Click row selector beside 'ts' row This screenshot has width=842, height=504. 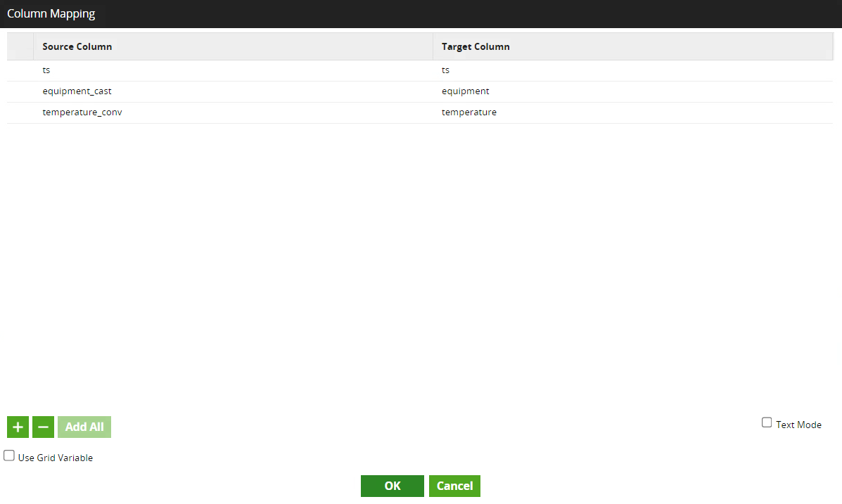point(20,70)
